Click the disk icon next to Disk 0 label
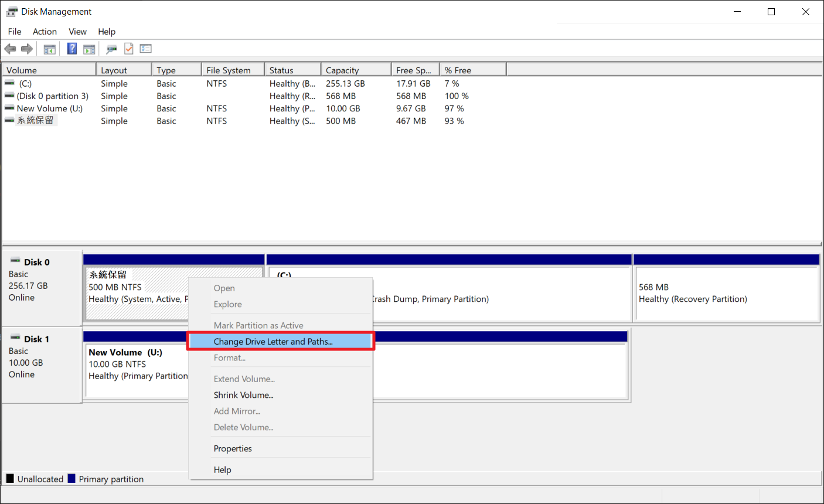This screenshot has width=824, height=504. pos(15,261)
